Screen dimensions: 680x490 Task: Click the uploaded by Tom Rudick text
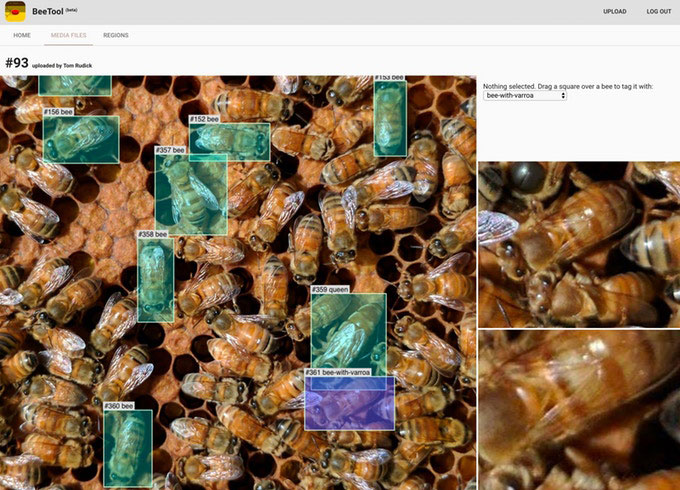[x=62, y=65]
